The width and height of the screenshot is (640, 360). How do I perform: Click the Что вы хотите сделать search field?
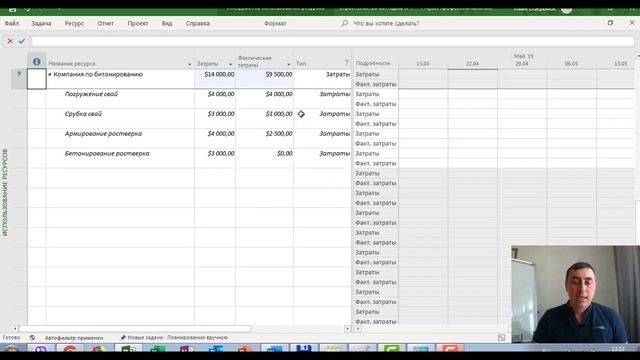pos(386,23)
